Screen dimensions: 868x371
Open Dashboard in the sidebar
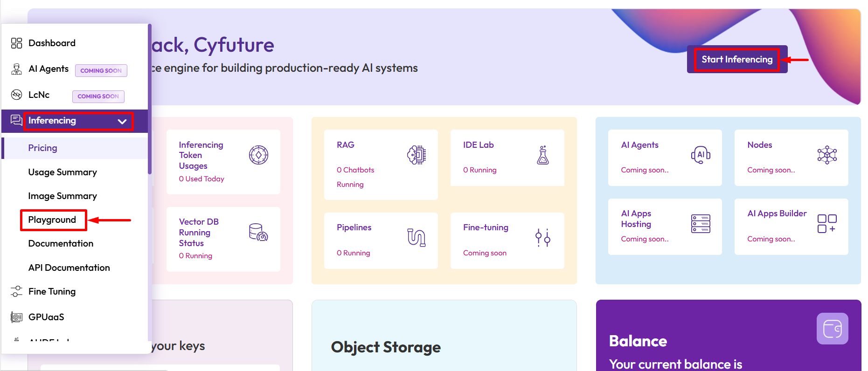pos(52,43)
